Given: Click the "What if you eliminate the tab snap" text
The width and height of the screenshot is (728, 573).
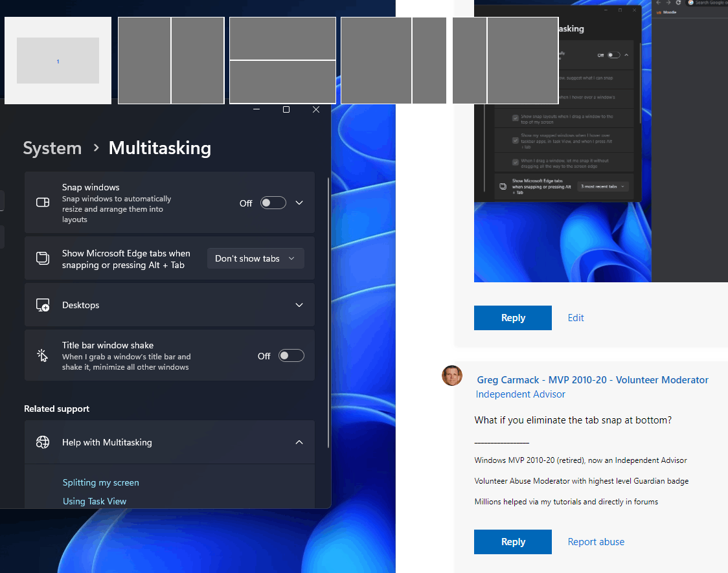Looking at the screenshot, I should pos(573,420).
